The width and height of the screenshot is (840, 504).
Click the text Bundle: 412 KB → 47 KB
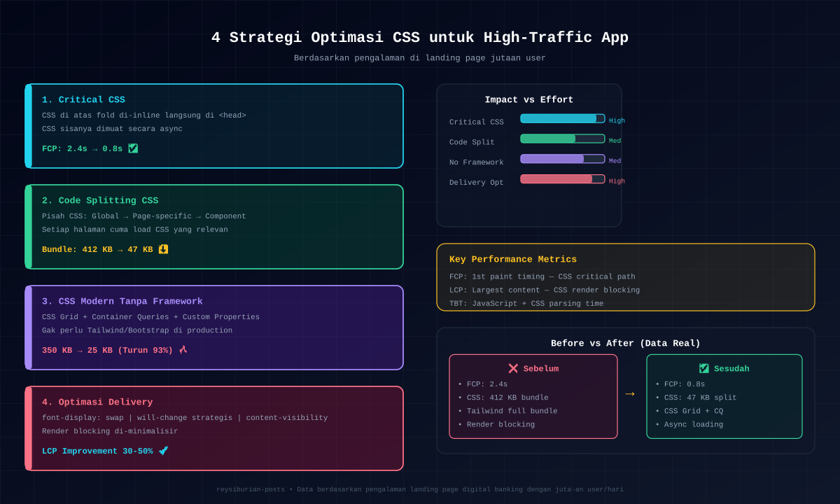[x=97, y=250]
